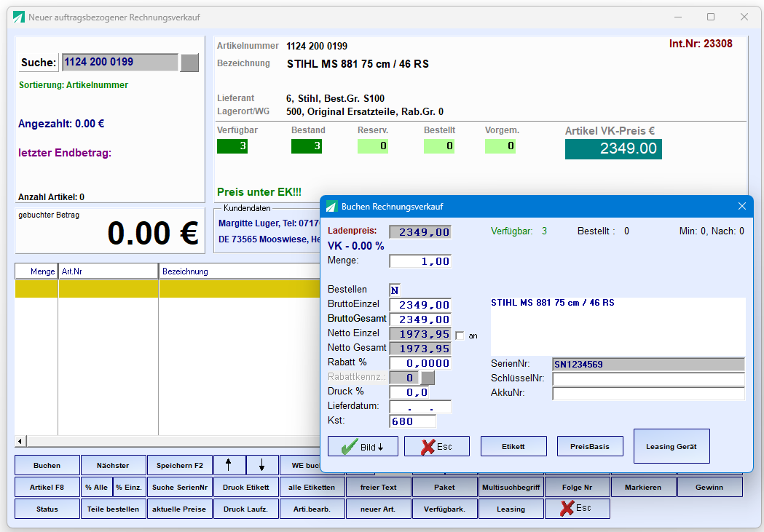Click the grey button next to Rabattkennz. field

pyautogui.click(x=428, y=378)
